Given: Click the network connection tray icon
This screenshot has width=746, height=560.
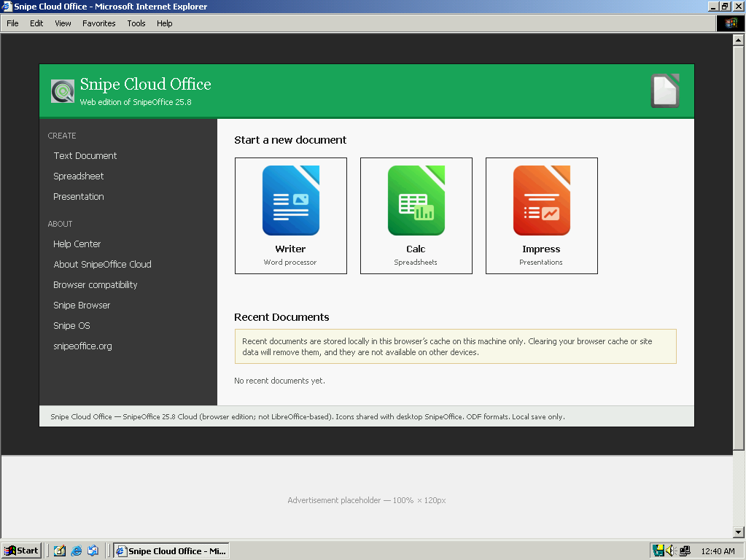Looking at the screenshot, I should click(685, 551).
